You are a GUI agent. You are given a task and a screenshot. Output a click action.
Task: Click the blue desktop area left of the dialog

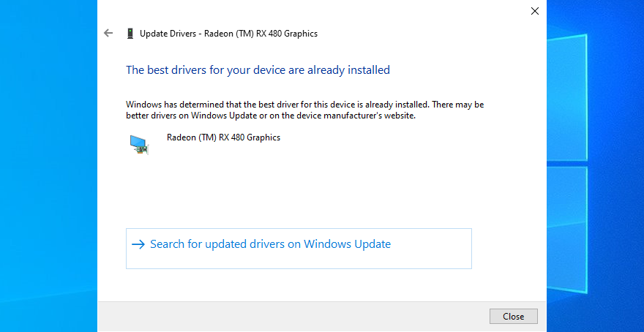(x=48, y=168)
